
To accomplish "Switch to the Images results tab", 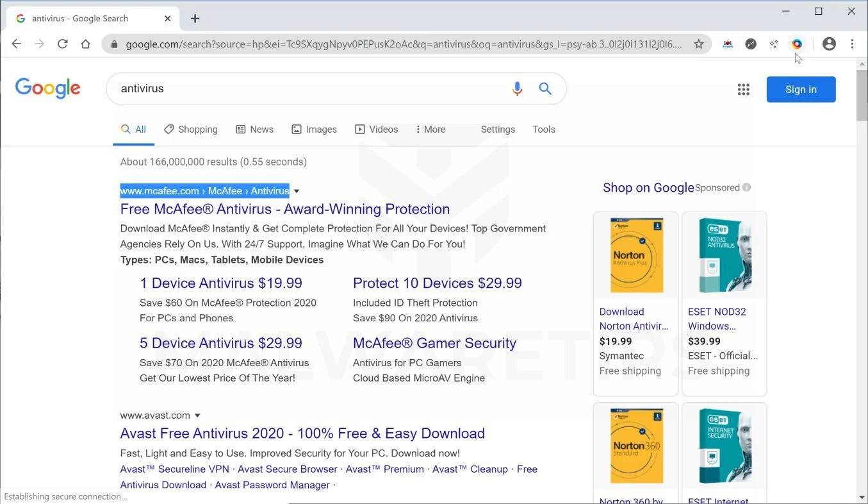I will click(x=314, y=130).
